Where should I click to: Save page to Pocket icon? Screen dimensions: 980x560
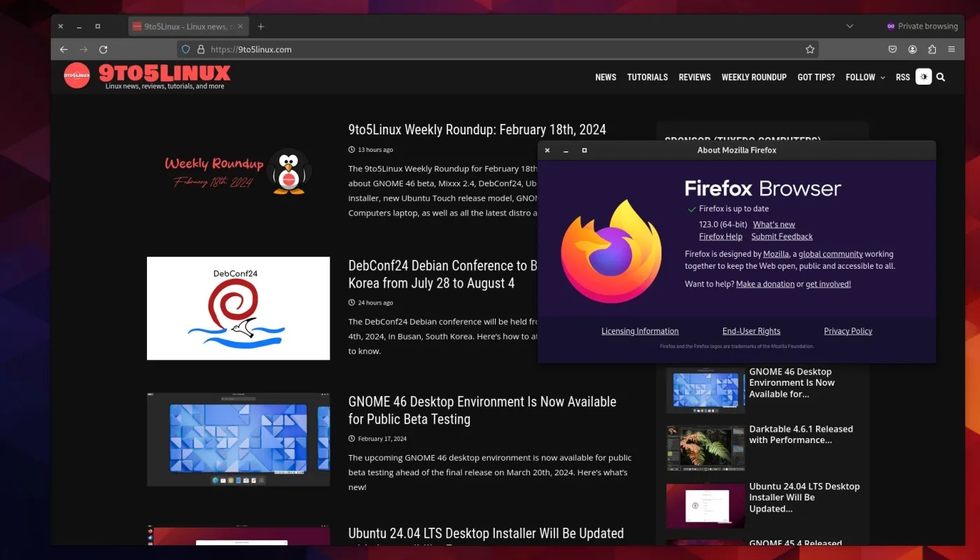pyautogui.click(x=892, y=49)
